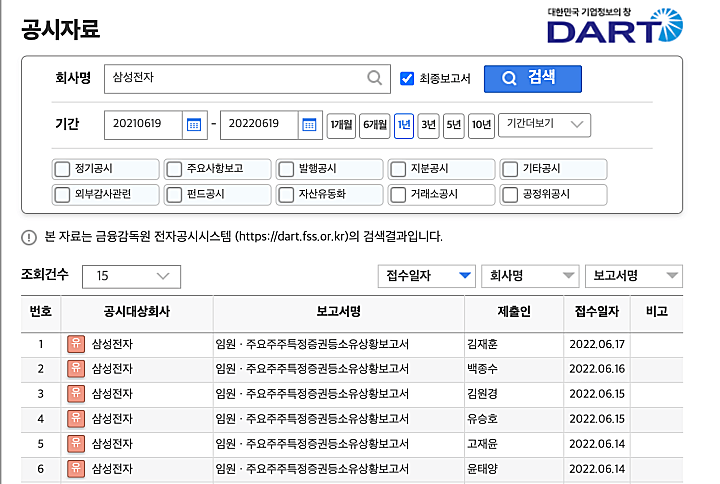Open the 보고서명 sort dropdown
This screenshot has width=720, height=484.
[x=634, y=276]
